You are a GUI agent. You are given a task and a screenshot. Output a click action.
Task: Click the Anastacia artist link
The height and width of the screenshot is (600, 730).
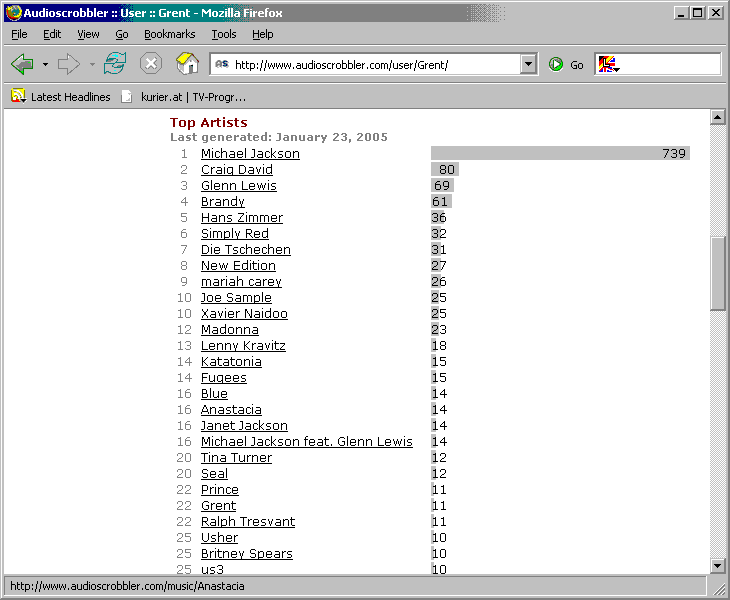click(231, 410)
